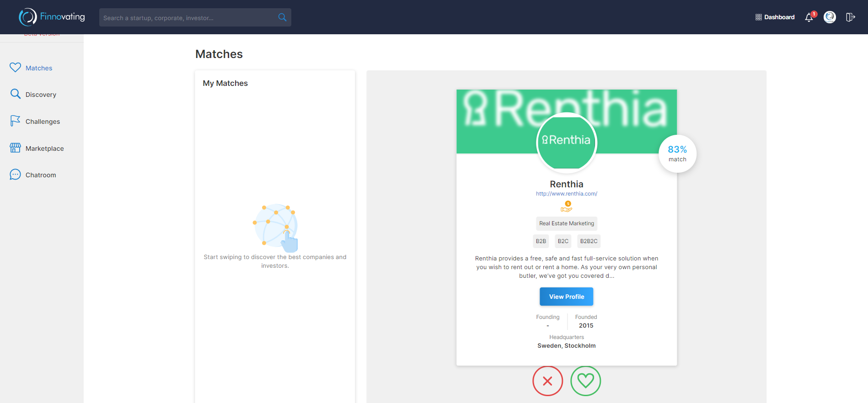Click the funding hand-coin icon
Viewport: 868px width, 403px height.
point(567,207)
